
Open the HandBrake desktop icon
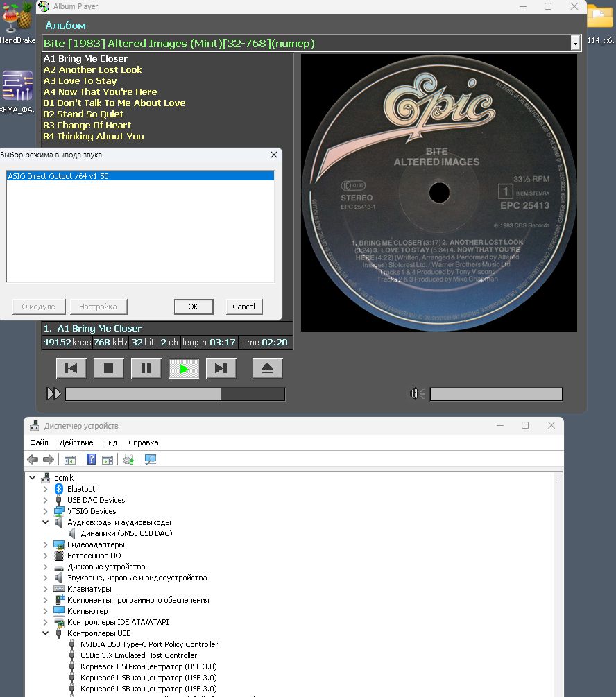point(17,22)
